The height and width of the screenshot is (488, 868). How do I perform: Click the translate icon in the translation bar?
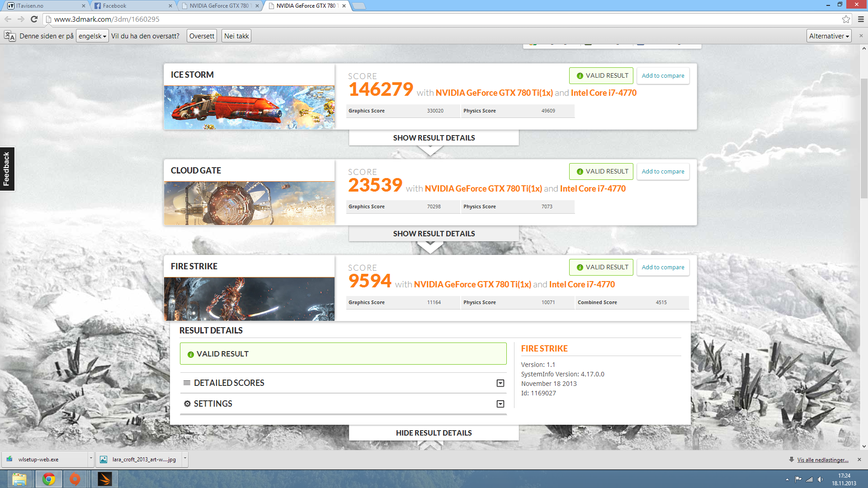[9, 36]
